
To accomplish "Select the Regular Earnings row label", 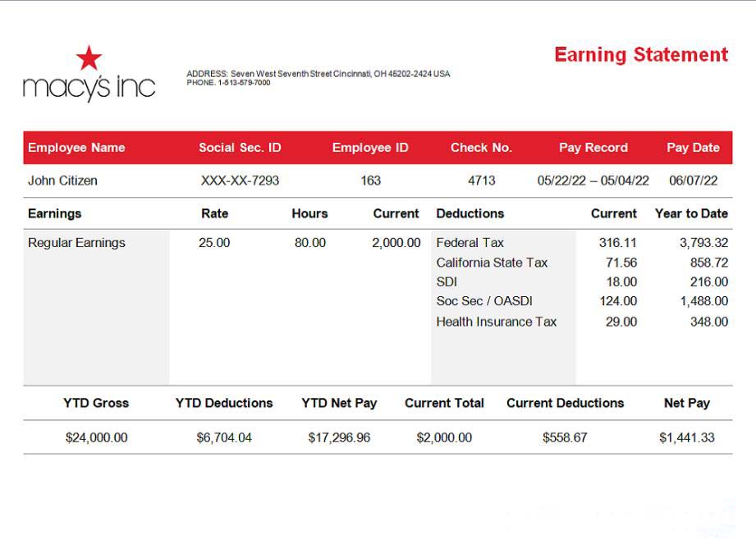I will [x=76, y=243].
